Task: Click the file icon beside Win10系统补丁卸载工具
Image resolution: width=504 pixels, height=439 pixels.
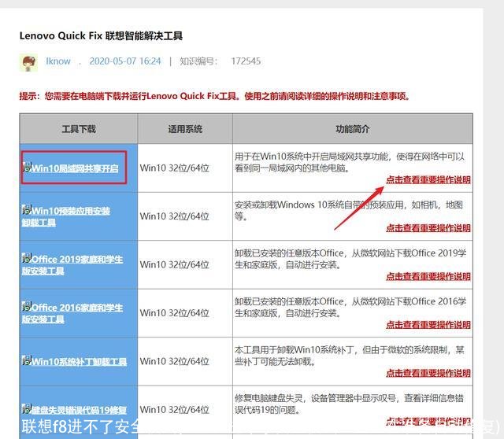Action: pyautogui.click(x=27, y=360)
